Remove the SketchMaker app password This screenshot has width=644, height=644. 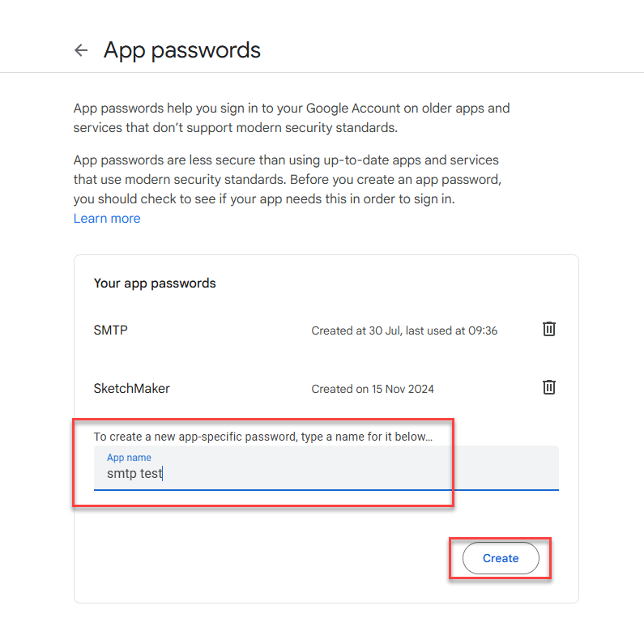click(x=548, y=387)
